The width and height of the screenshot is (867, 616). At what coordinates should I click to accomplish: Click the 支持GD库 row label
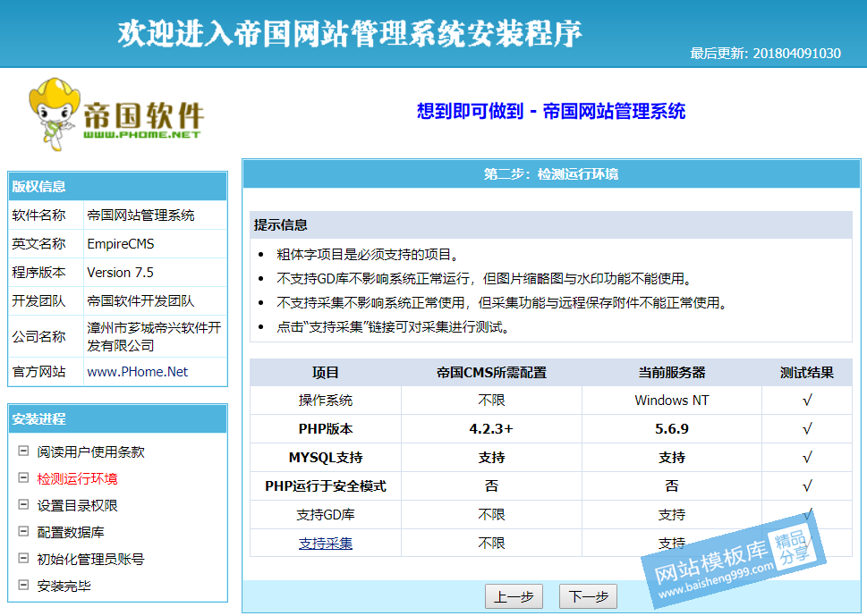[326, 515]
